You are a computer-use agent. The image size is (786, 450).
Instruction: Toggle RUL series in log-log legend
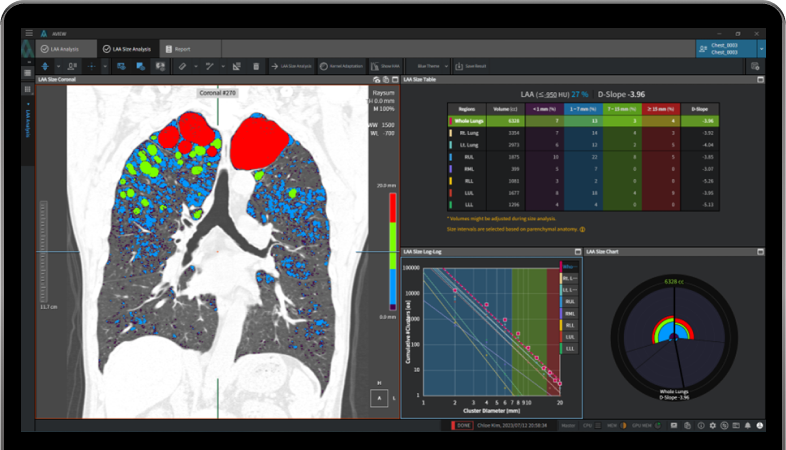[569, 301]
